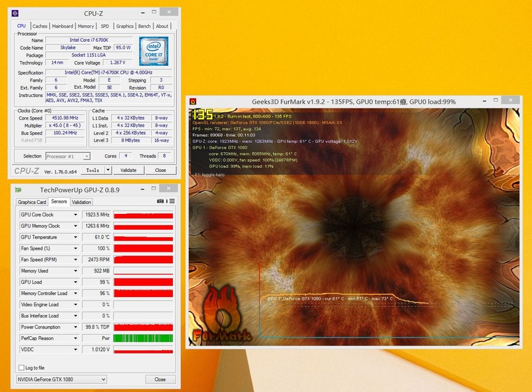Open the Fan Speed (RPM) sensor dropdown
The image size is (532, 392).
[75, 259]
